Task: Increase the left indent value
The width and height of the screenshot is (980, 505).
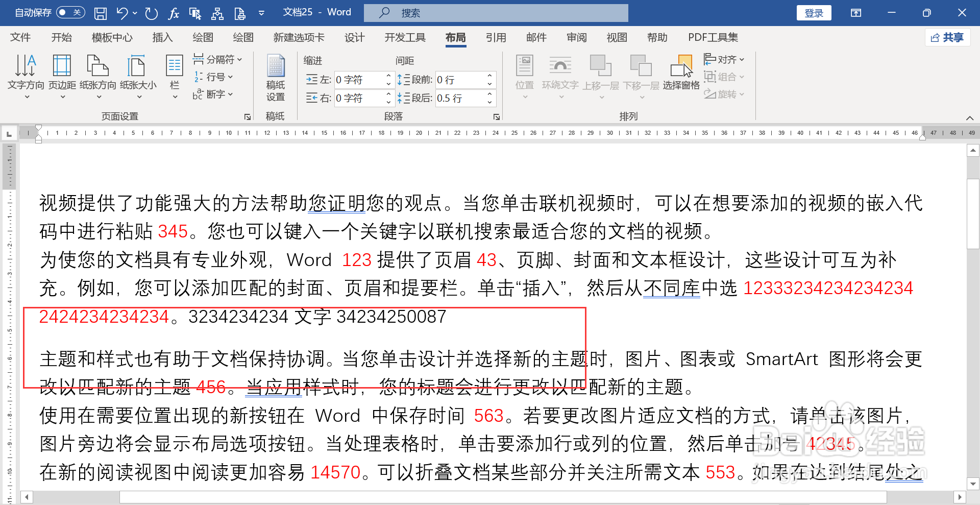Action: (388, 76)
